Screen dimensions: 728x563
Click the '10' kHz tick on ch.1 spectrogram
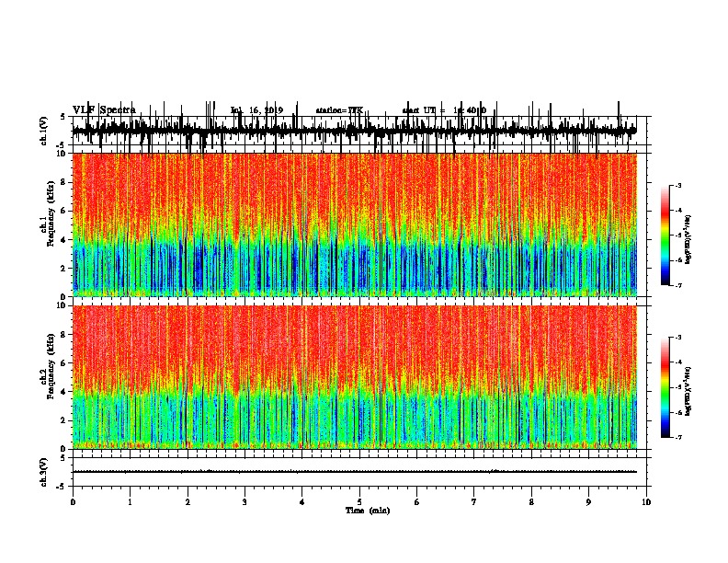click(63, 154)
